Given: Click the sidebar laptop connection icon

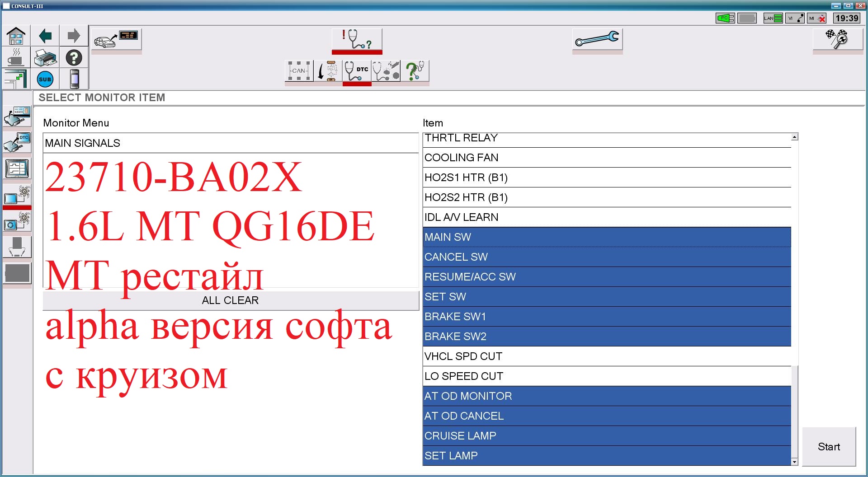Looking at the screenshot, I should (17, 116).
